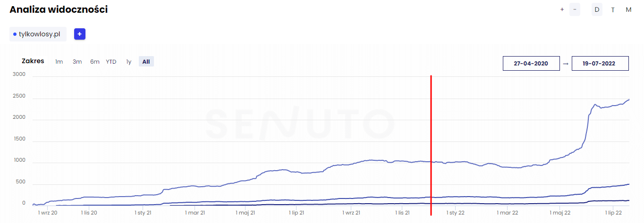Set range to 3m
This screenshot has height=223, width=644.
pyautogui.click(x=77, y=61)
